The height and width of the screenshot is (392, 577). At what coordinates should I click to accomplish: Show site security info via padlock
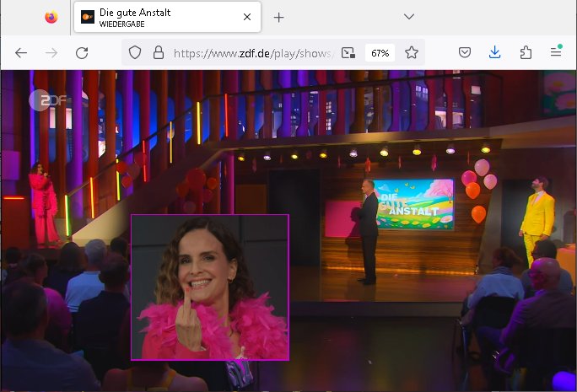point(156,52)
